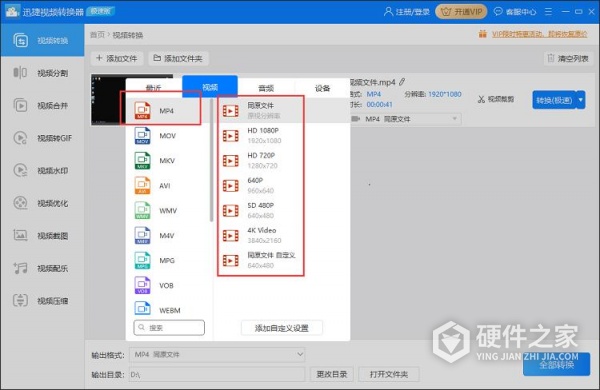Open the file's MP4 同原文件 format dropdown
Screen dimensions: 600x390
pos(405,119)
